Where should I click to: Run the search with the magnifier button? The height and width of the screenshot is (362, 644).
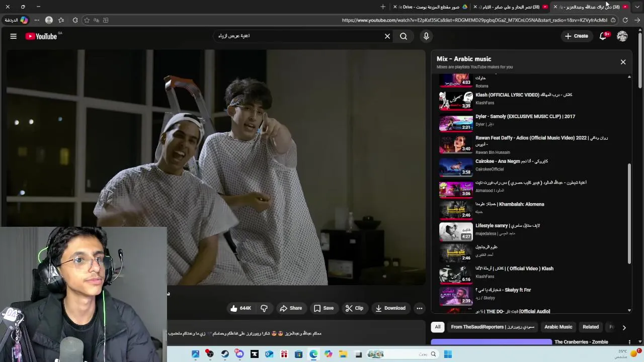pos(404,36)
